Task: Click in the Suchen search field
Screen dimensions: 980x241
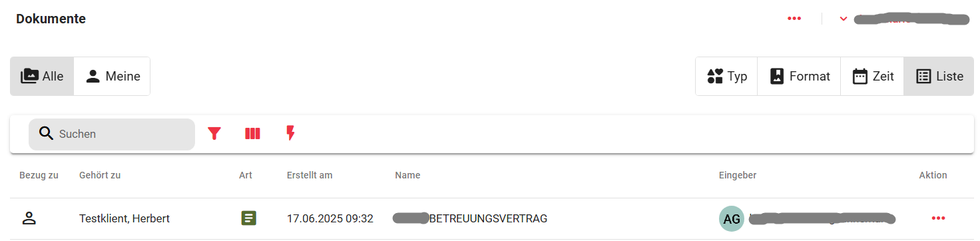Action: click(x=112, y=134)
